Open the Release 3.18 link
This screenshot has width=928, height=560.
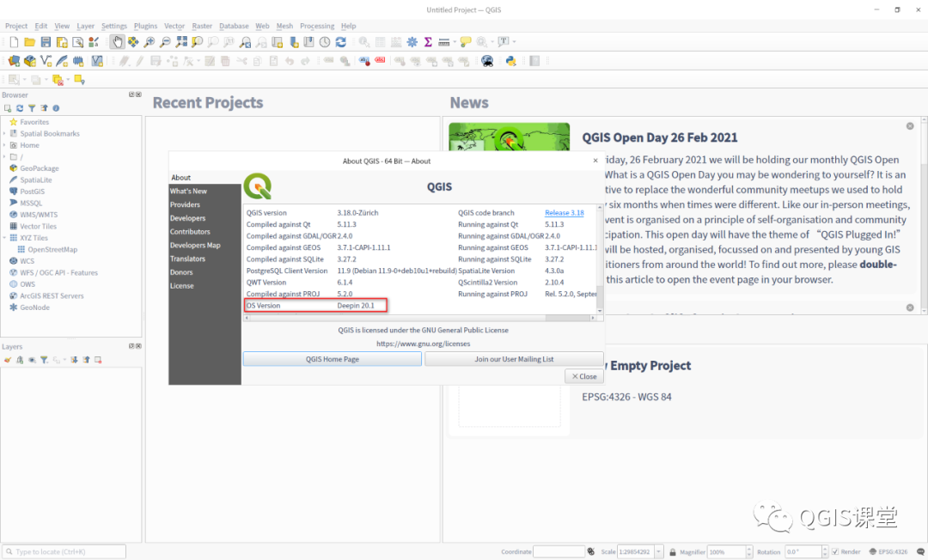click(564, 213)
